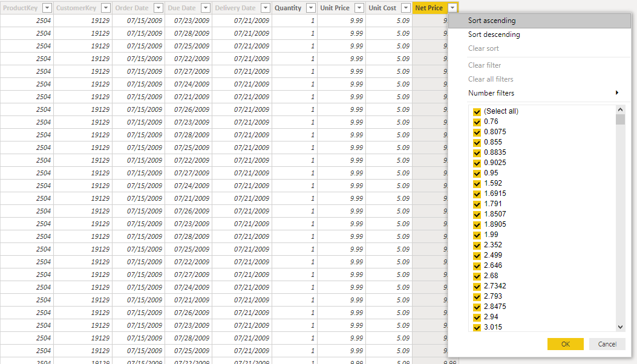This screenshot has height=364, width=637.
Task: Choose Sort descending in the menu
Action: 540,34
